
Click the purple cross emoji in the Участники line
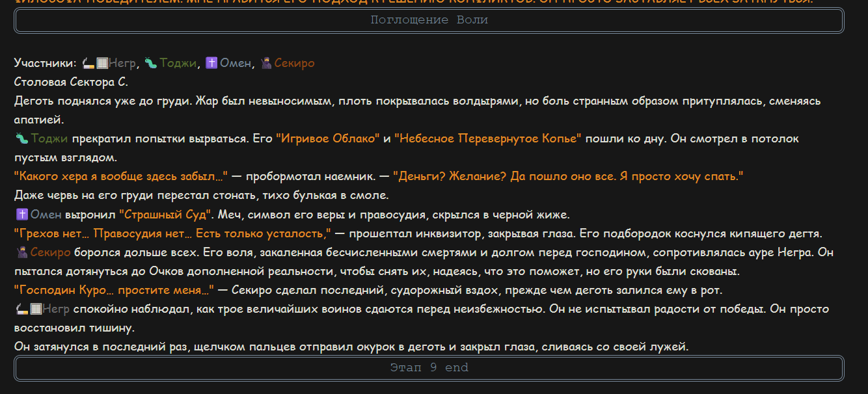211,63
